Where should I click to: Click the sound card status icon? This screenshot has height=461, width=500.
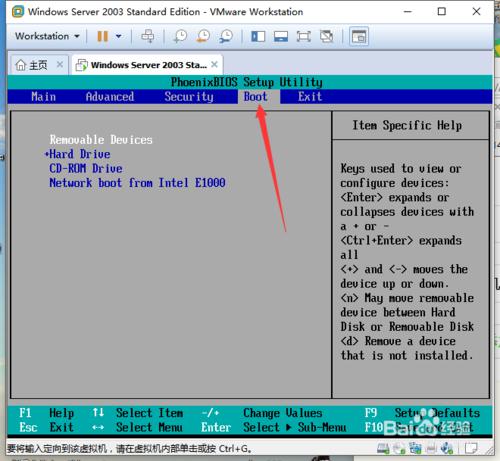(x=447, y=448)
